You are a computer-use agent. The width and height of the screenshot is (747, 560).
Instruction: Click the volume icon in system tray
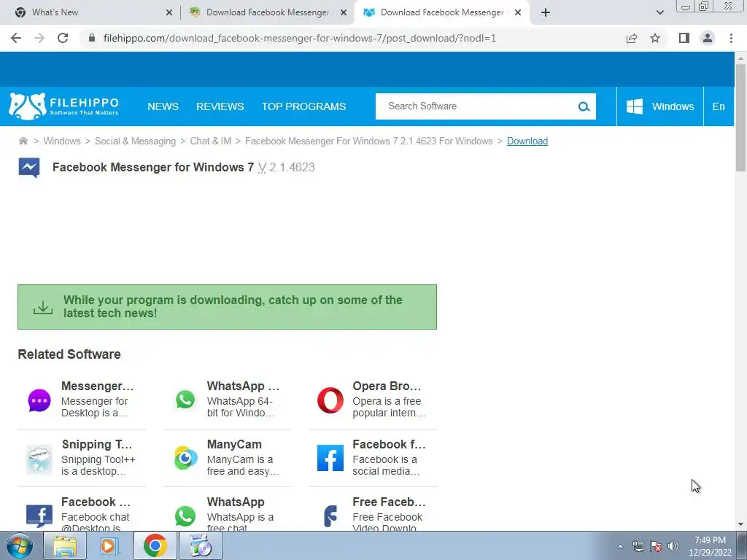(x=673, y=546)
